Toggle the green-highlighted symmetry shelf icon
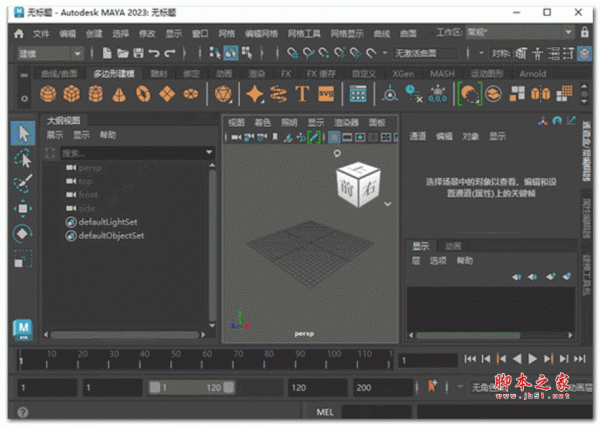600x426 pixels. click(x=467, y=94)
